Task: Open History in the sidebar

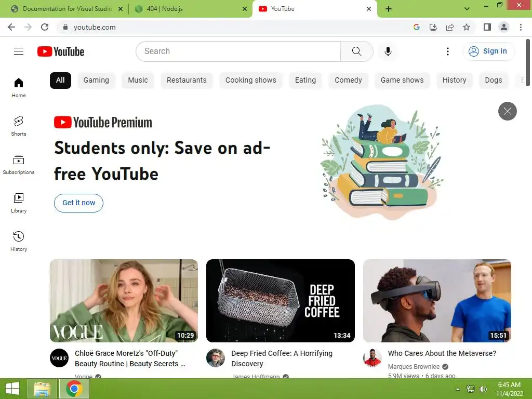Action: (19, 241)
